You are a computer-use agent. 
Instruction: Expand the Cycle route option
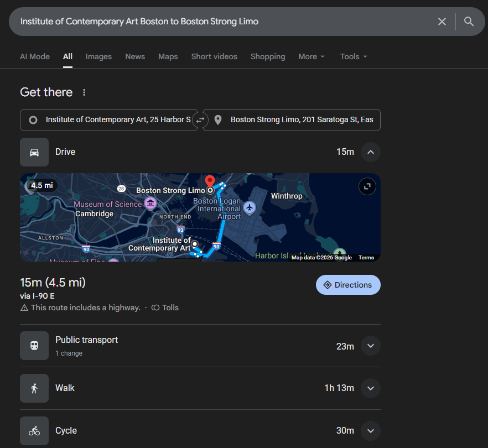pos(371,431)
